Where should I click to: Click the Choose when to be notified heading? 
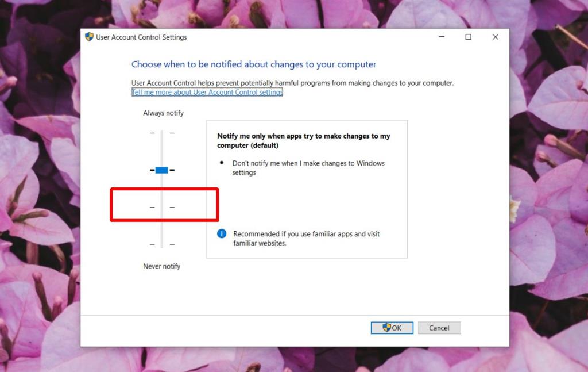pyautogui.click(x=254, y=64)
